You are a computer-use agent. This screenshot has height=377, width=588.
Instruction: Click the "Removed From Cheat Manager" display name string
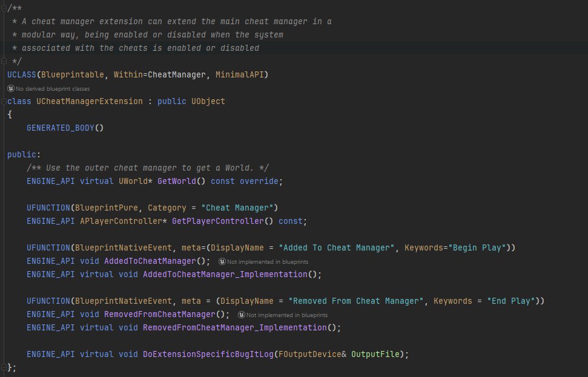point(356,301)
